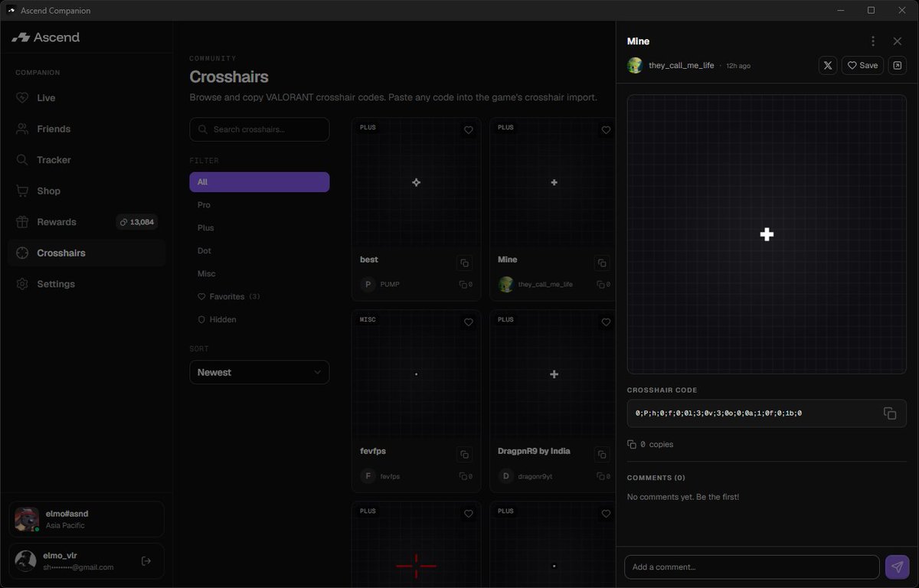Click the crosshair code text

(x=718, y=413)
